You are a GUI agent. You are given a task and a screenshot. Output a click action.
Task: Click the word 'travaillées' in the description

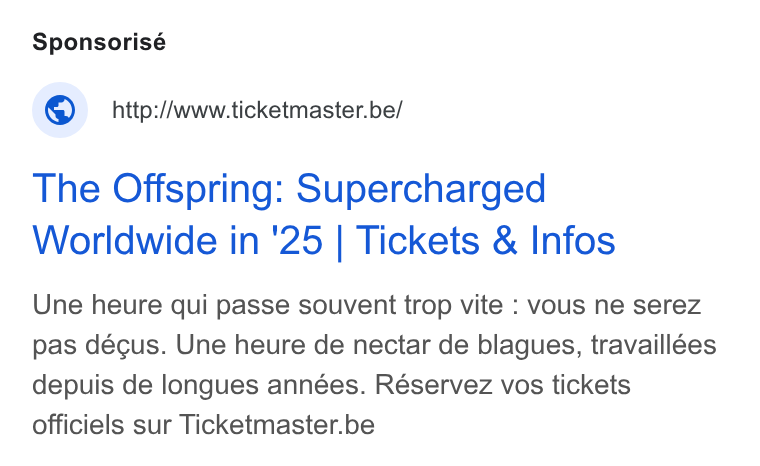point(653,345)
